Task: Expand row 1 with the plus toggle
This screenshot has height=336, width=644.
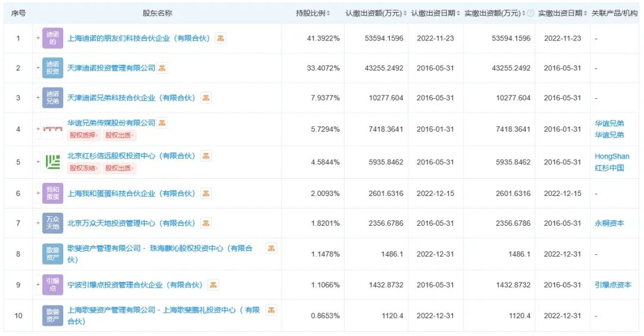Action: coord(38,38)
